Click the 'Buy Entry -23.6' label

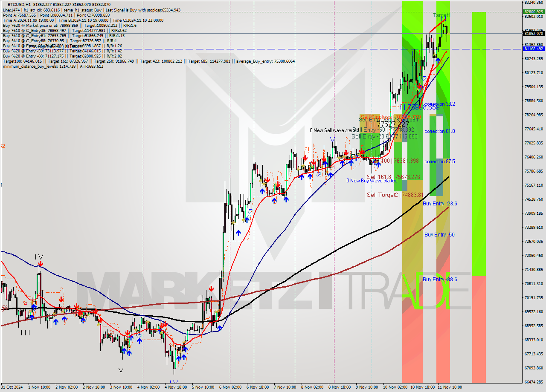pos(440,204)
